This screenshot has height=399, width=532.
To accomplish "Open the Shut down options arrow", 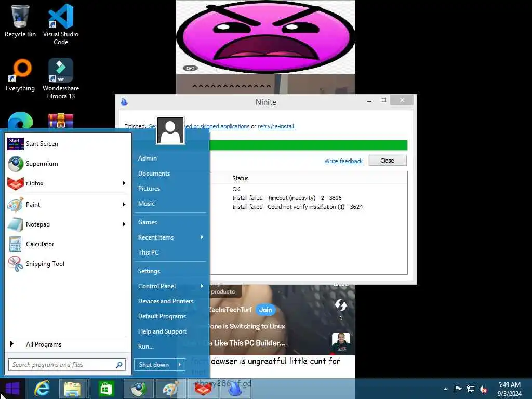I will coord(180,365).
